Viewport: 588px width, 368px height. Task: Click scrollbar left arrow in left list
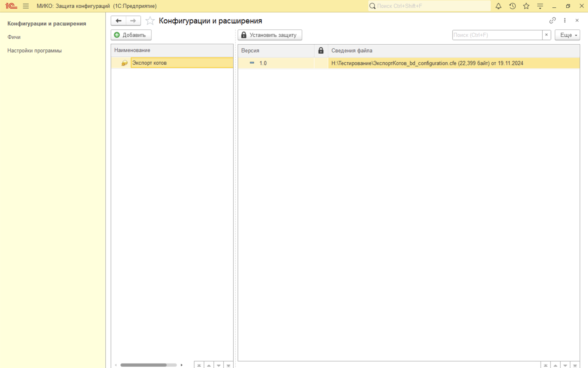(116, 365)
